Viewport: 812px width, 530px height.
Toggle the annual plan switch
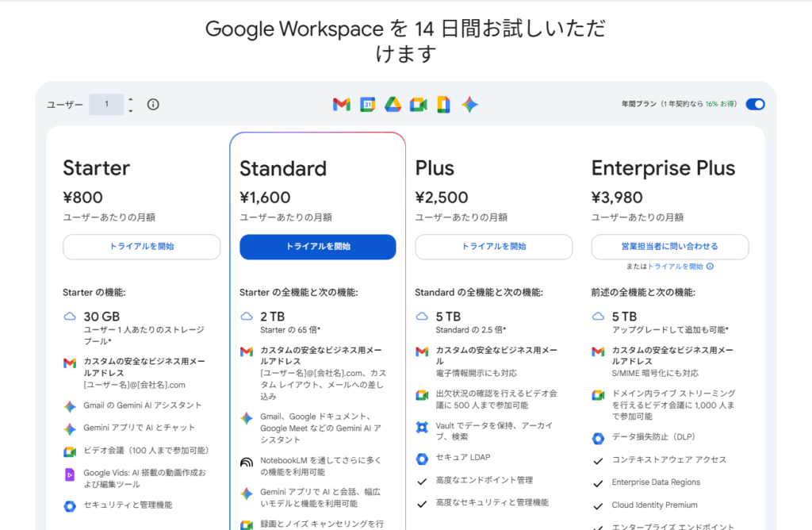(755, 104)
